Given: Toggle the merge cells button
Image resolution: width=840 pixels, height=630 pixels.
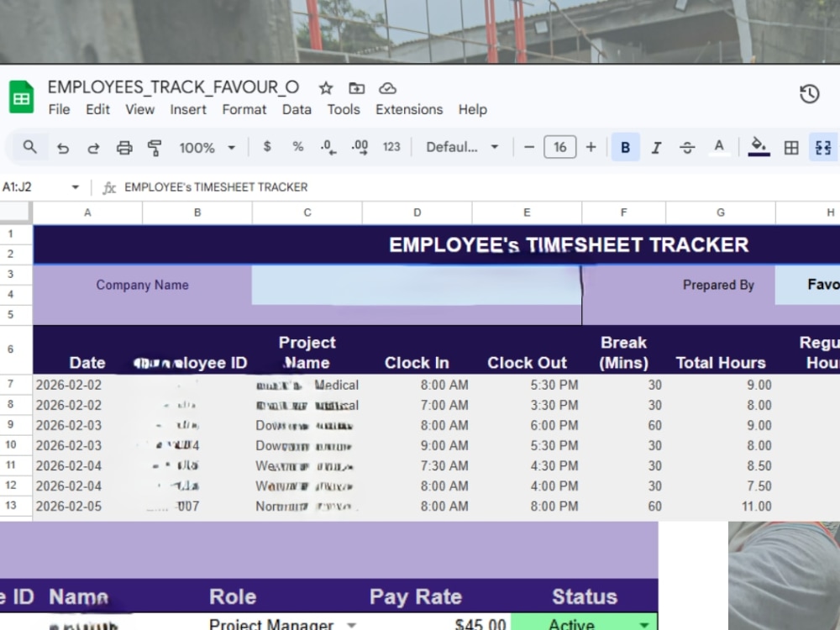Looking at the screenshot, I should [x=823, y=147].
